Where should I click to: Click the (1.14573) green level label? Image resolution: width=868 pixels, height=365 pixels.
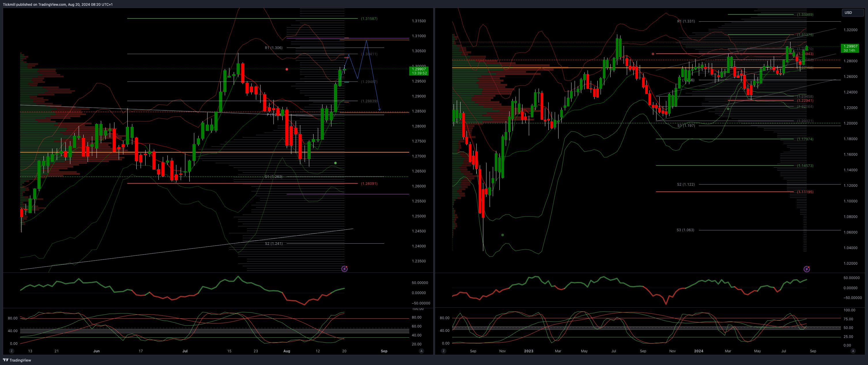(805, 165)
